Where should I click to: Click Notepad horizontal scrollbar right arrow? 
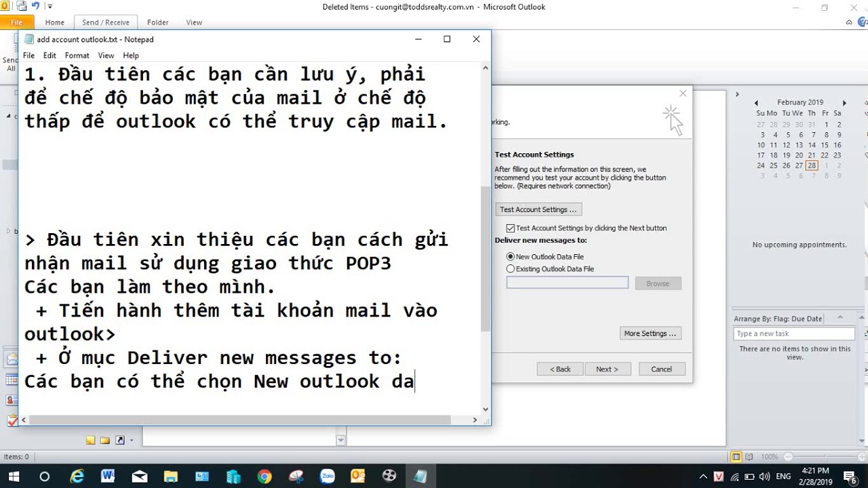(475, 420)
